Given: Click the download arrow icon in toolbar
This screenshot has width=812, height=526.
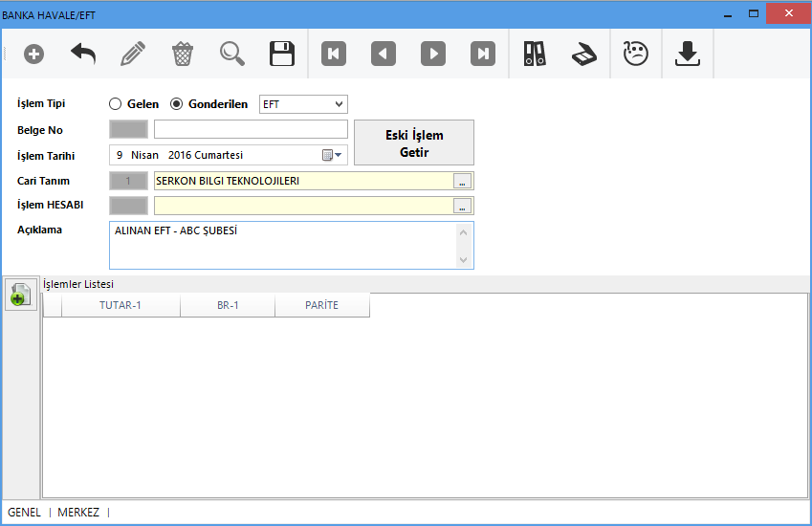Looking at the screenshot, I should tap(687, 55).
